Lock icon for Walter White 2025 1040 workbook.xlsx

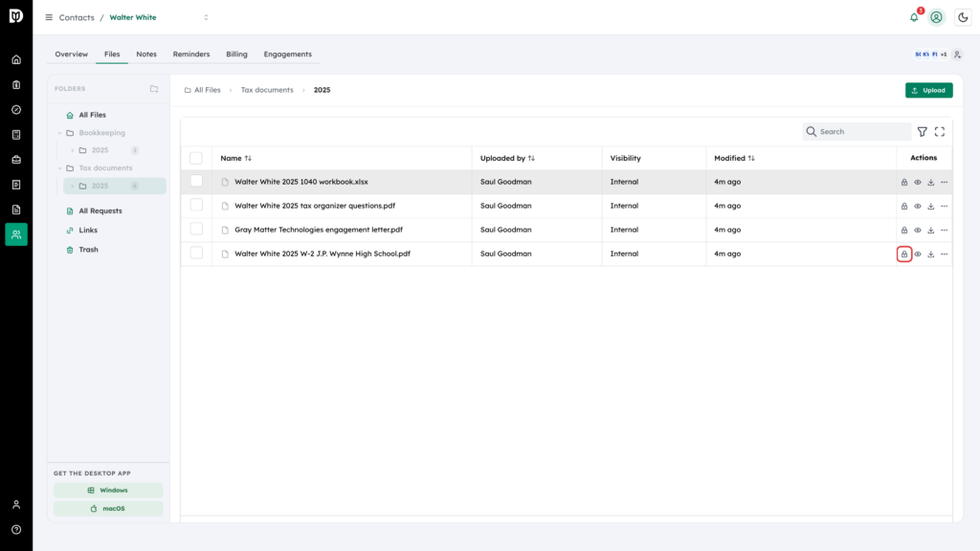point(904,183)
